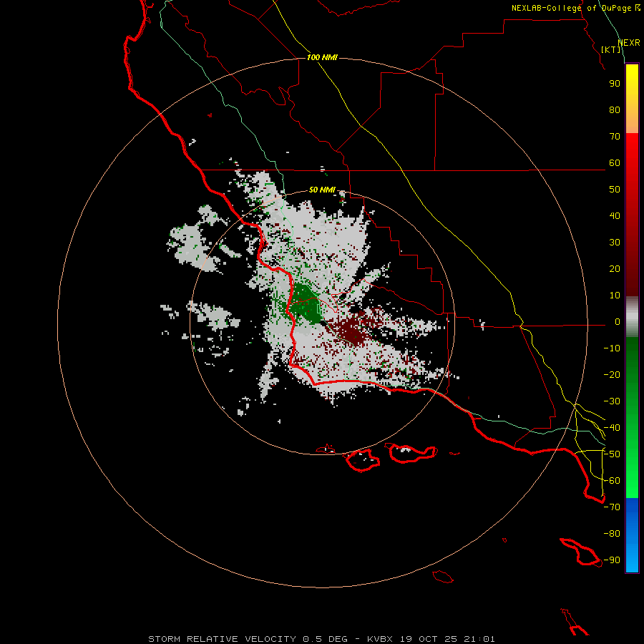This screenshot has height=644, width=644.
Task: Click the STORM RELATIVE VELOCITY caption text
Action: tap(222, 639)
